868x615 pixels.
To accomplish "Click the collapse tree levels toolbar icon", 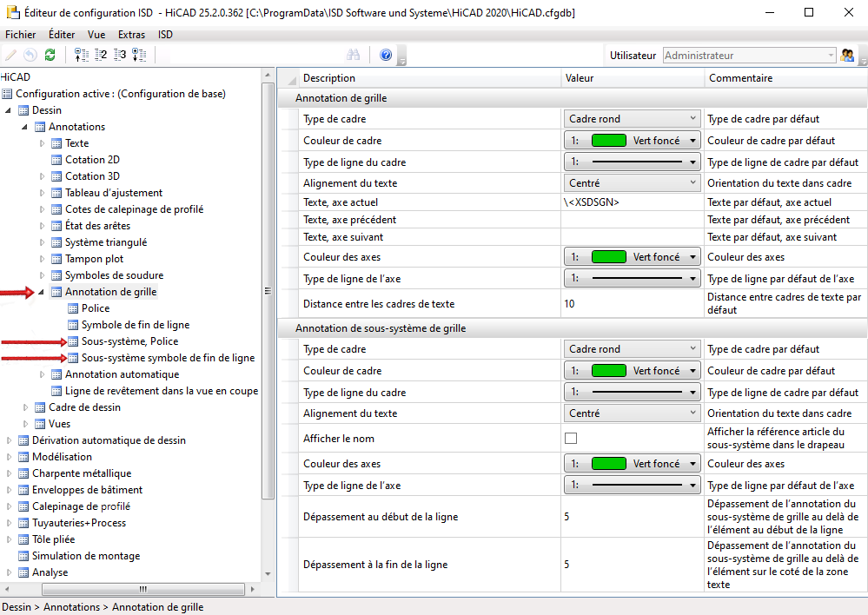I will [x=82, y=55].
